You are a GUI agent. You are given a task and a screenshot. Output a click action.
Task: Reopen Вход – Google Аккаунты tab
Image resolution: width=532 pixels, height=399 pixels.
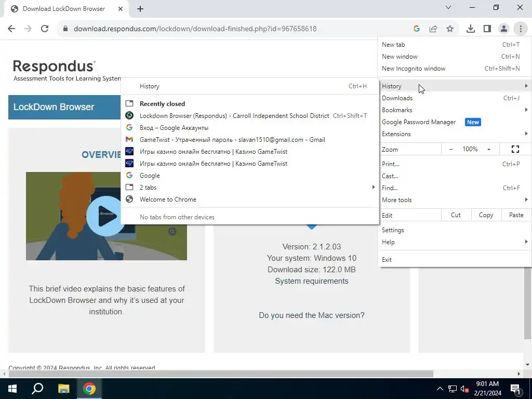click(x=250, y=128)
